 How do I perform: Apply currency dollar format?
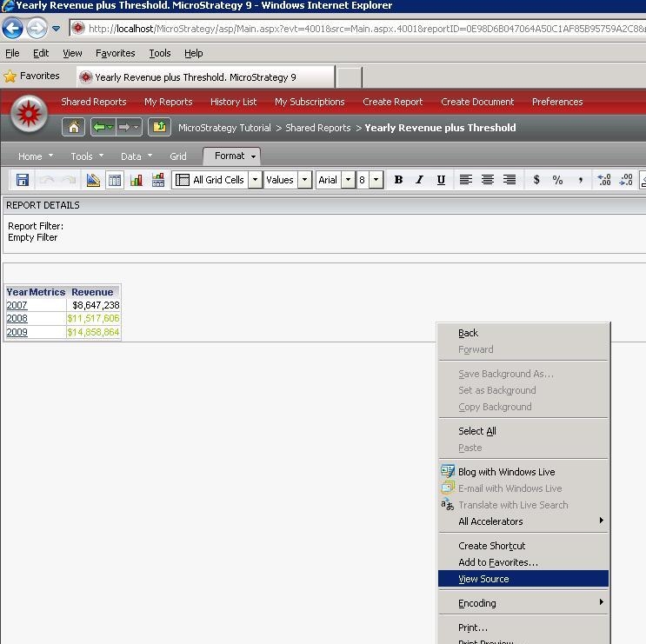coord(536,180)
